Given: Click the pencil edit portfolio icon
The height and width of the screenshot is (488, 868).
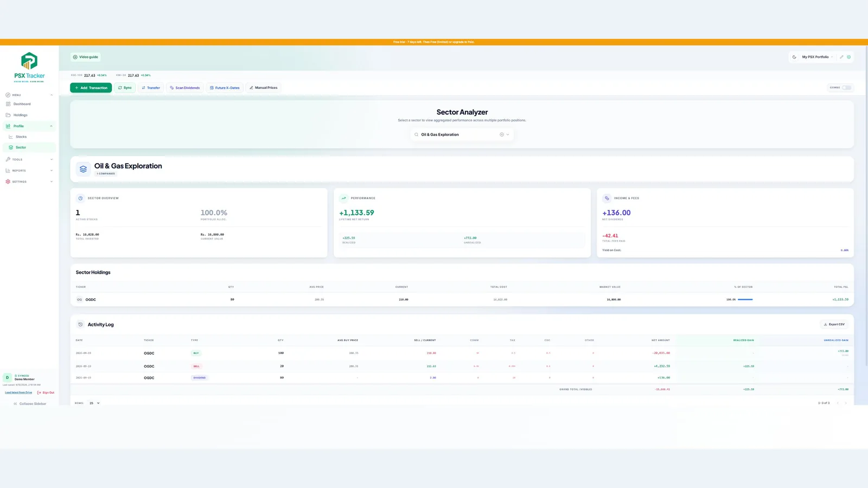Looking at the screenshot, I should point(841,57).
